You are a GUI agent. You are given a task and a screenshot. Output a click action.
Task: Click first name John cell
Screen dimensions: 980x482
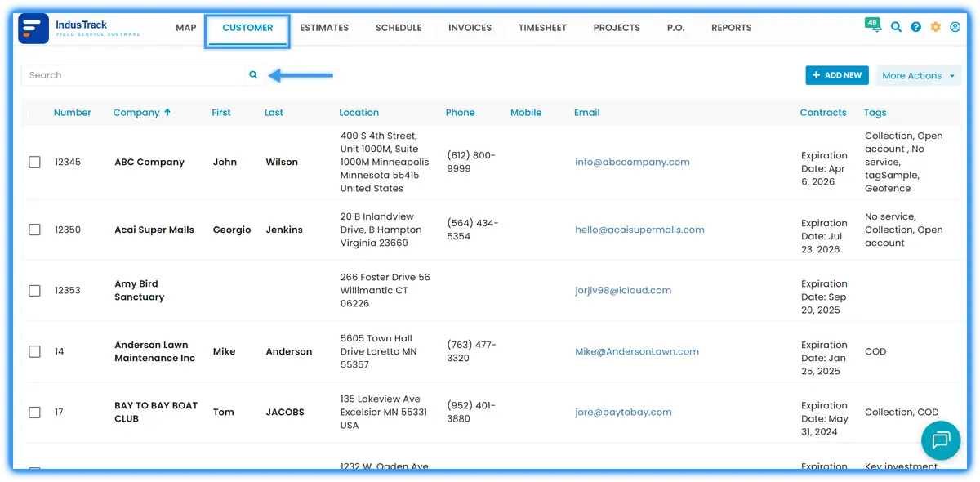(225, 163)
